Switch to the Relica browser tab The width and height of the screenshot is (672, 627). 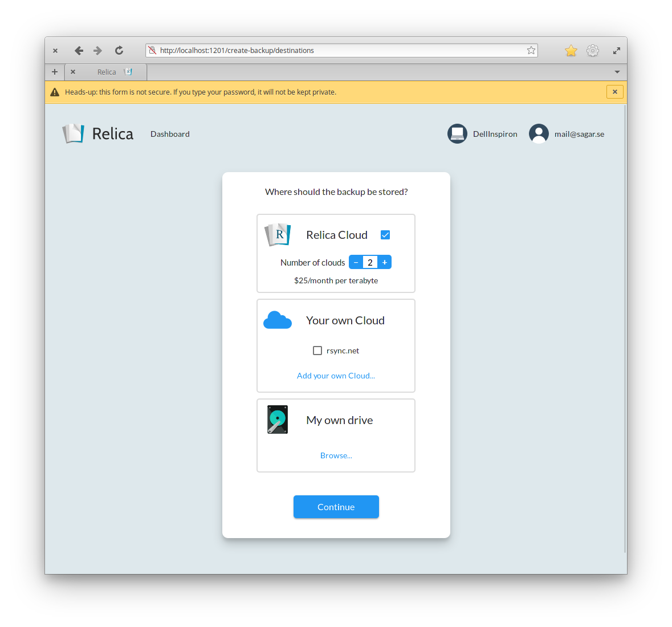[107, 72]
